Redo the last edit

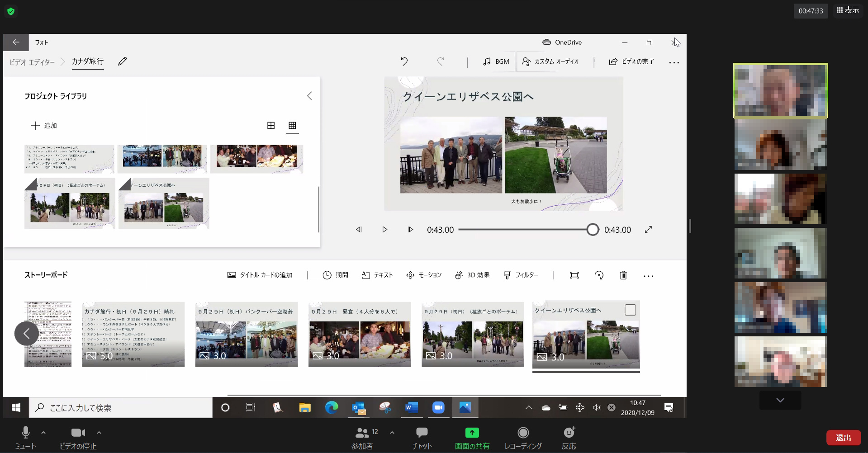[x=441, y=61]
